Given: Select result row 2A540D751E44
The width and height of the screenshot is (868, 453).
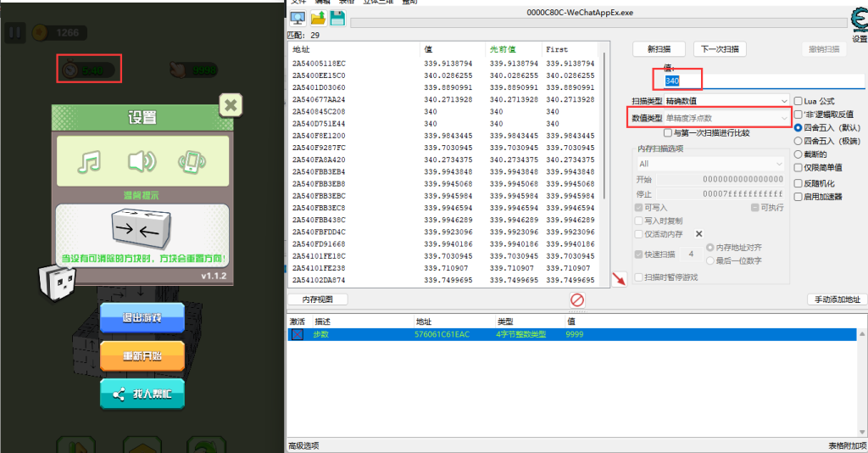Looking at the screenshot, I should coord(443,124).
